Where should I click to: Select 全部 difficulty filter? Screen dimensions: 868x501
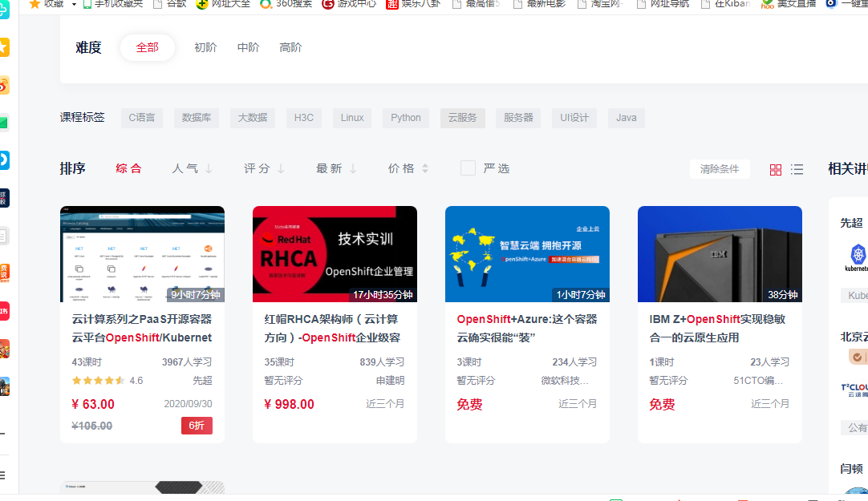[148, 47]
